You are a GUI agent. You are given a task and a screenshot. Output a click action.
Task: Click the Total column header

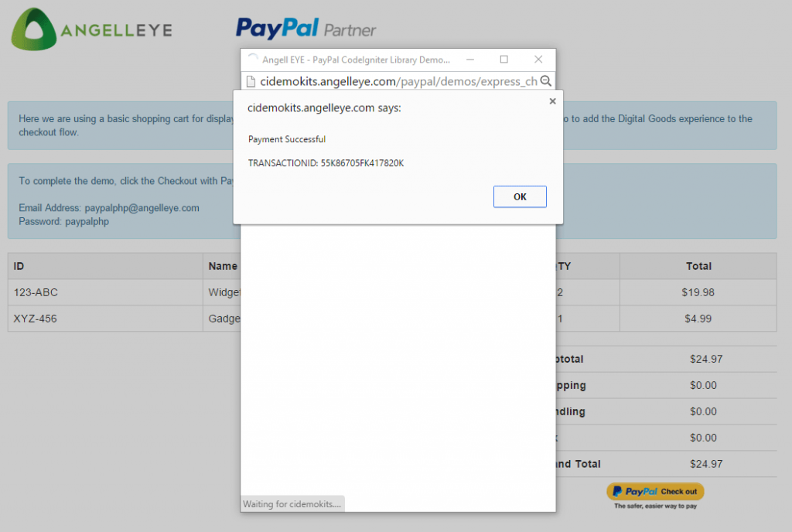(697, 266)
